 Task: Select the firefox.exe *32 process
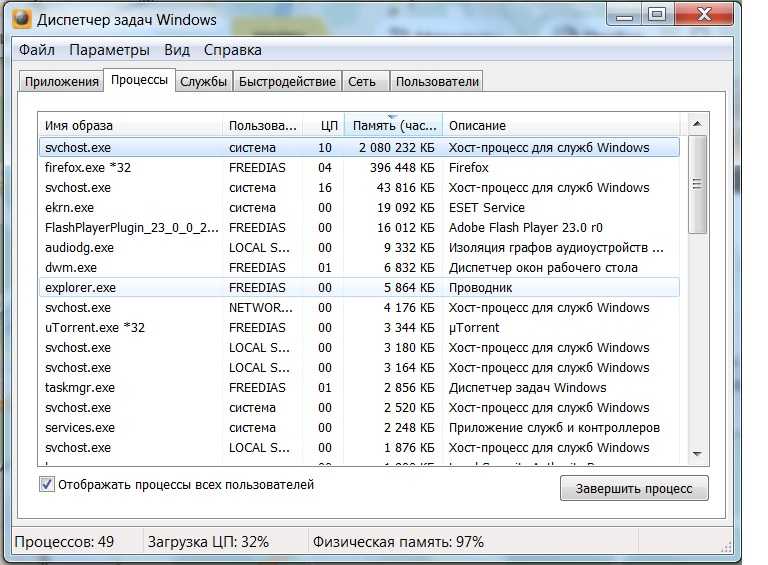[359, 167]
